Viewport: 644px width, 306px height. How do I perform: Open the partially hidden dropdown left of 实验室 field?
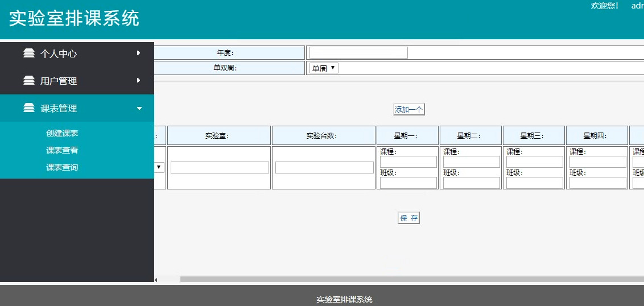(x=159, y=168)
